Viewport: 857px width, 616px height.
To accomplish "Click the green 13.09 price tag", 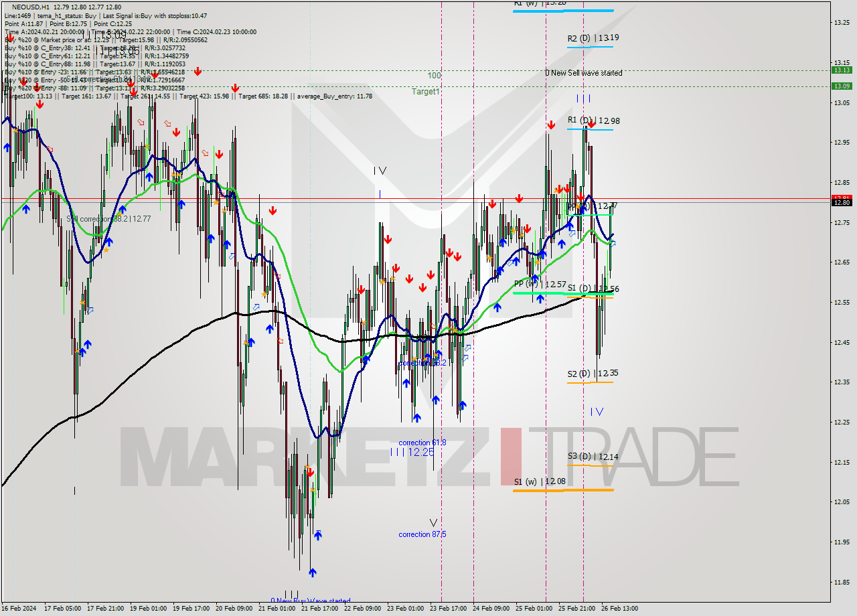I will 841,86.
